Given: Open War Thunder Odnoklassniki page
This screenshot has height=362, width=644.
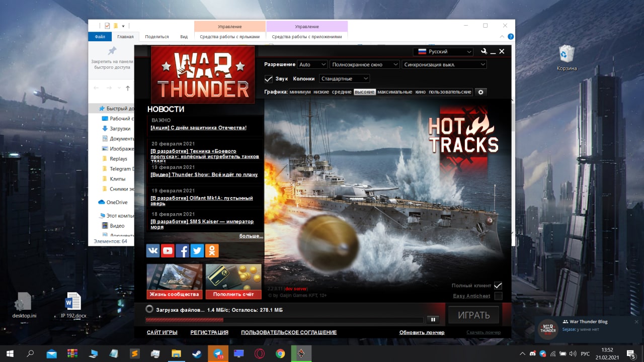Looking at the screenshot, I should click(212, 250).
